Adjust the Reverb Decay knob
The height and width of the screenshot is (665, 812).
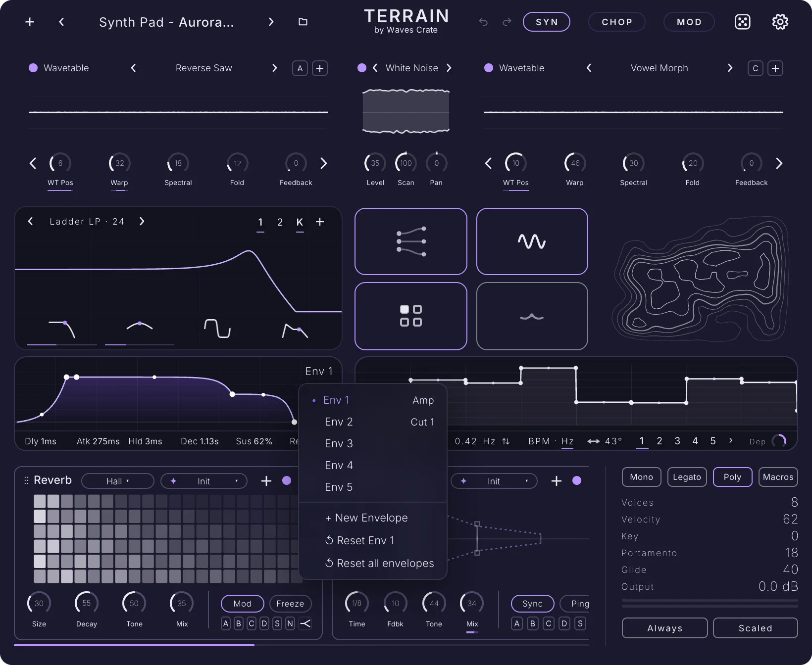point(87,603)
